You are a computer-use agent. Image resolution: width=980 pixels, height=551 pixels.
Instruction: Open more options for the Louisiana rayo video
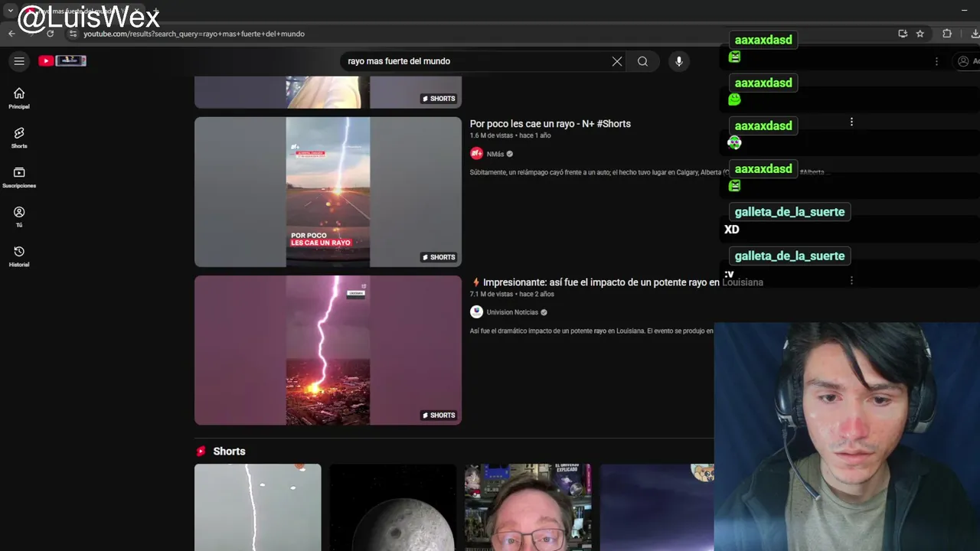[851, 281]
